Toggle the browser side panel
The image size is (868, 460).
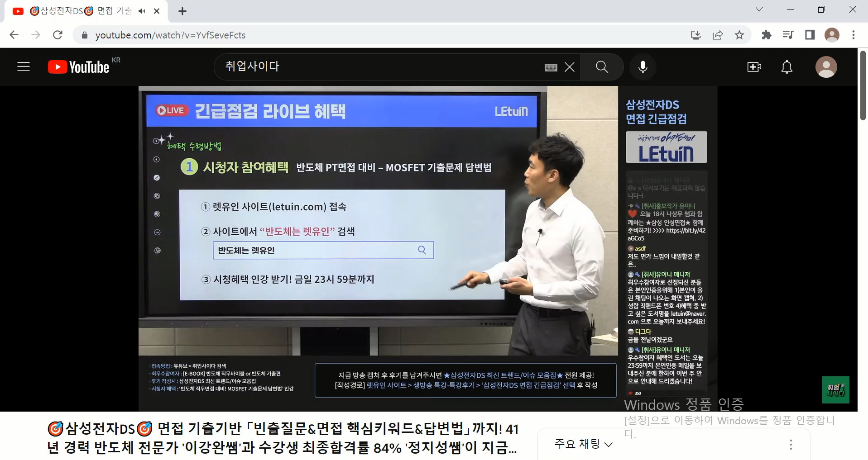point(810,35)
